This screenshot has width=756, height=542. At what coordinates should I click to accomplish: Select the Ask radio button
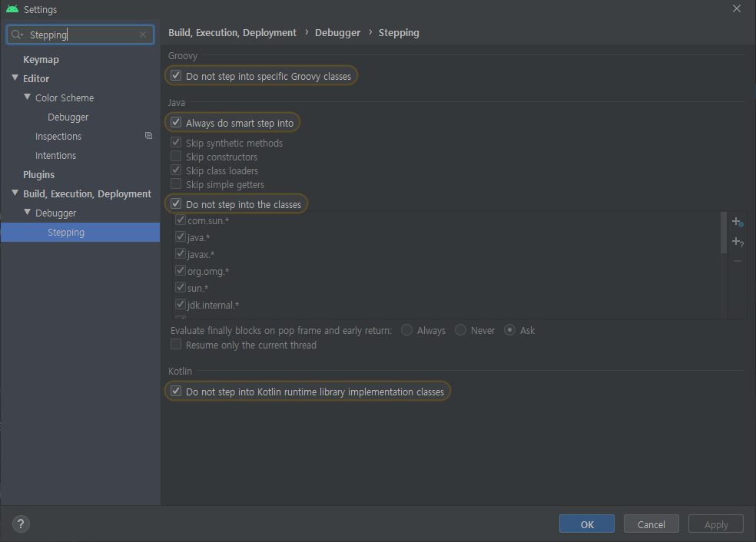[x=509, y=330]
